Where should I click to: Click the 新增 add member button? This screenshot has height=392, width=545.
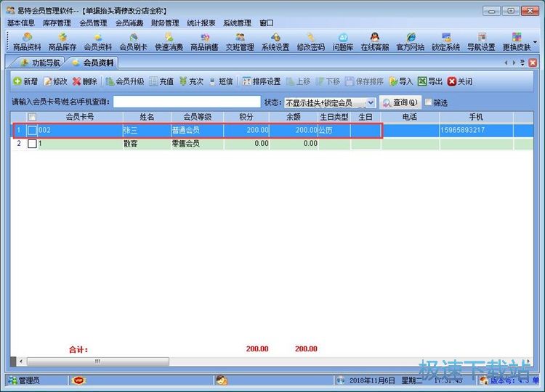click(x=25, y=81)
